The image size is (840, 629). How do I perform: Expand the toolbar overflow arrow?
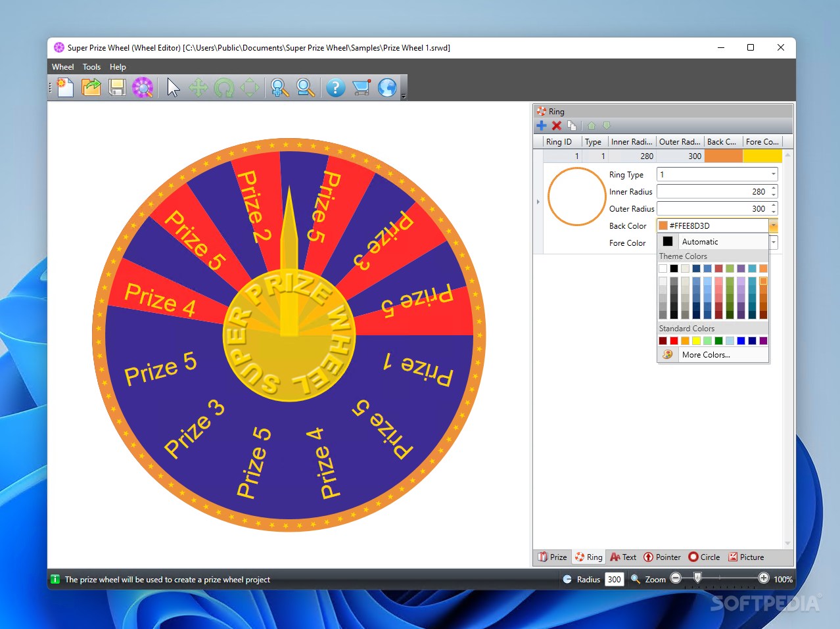(404, 96)
